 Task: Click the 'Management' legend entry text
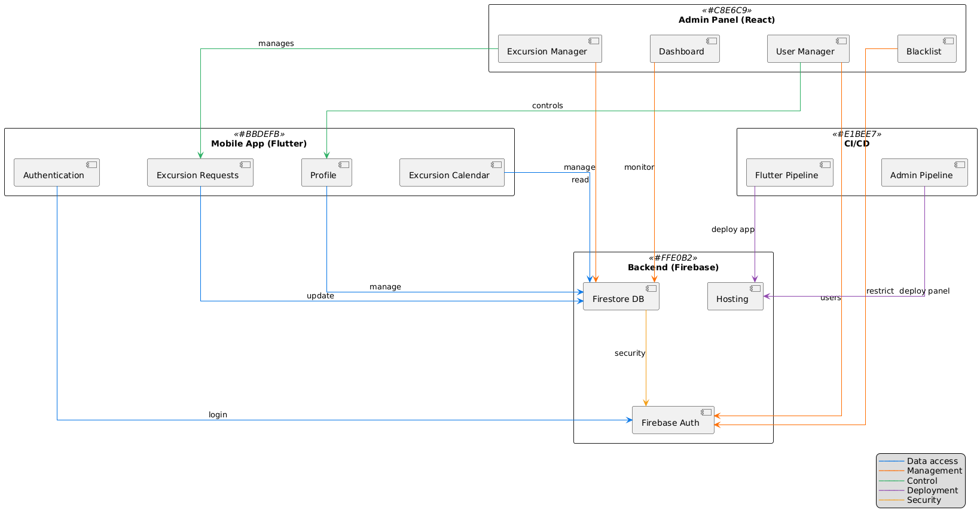coord(935,471)
